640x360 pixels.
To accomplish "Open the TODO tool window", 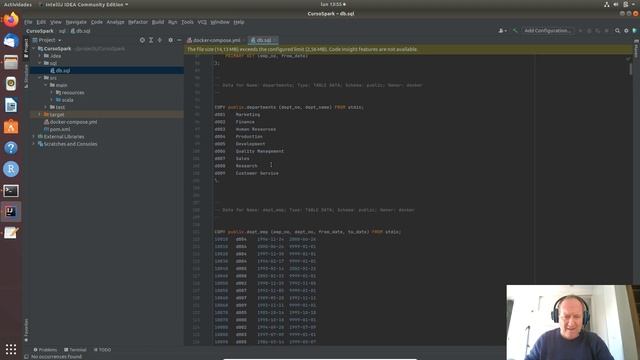I will tap(102, 350).
